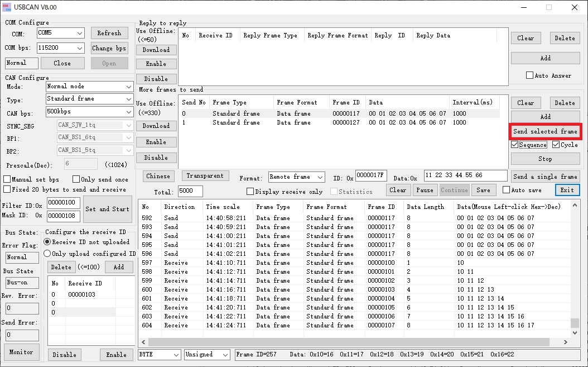Click Refresh to rescan COM ports

(109, 33)
